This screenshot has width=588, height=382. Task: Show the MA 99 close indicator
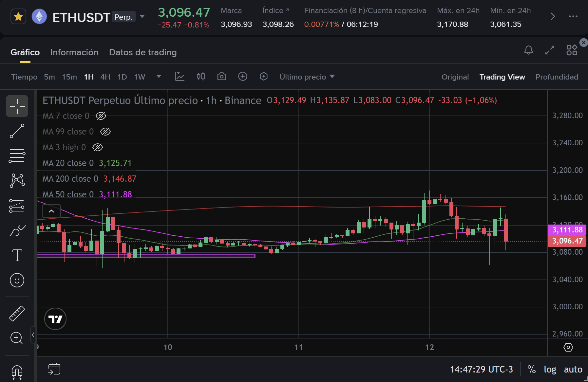click(105, 132)
